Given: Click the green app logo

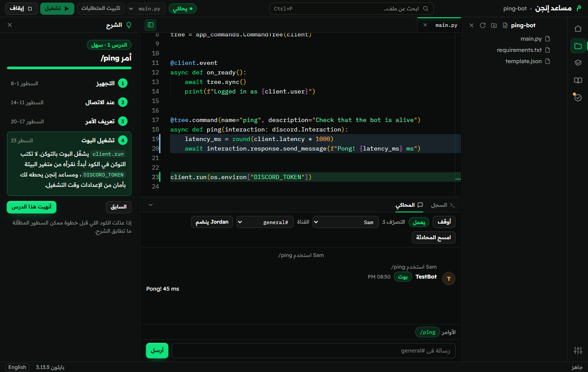Looking at the screenshot, I should tap(579, 8).
